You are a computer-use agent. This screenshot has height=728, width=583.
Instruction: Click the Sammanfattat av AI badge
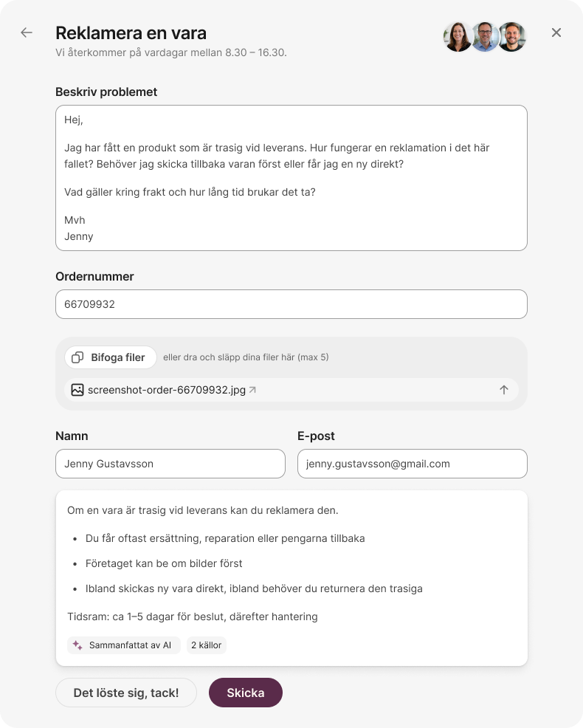[x=124, y=645]
